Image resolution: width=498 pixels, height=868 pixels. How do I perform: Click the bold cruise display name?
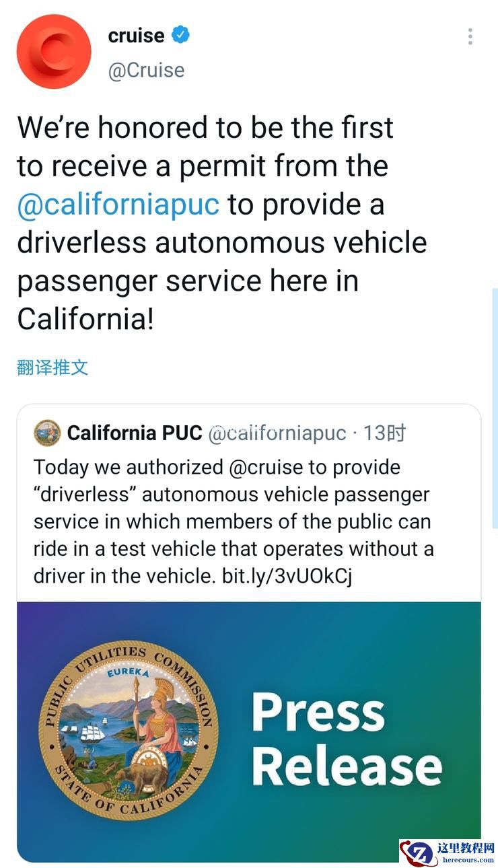136,35
